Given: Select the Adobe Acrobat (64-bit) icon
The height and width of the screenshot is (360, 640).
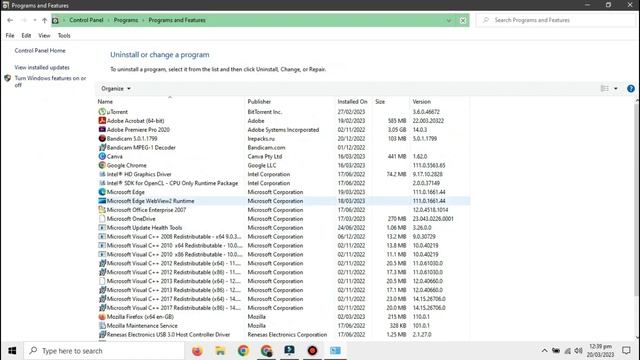Looking at the screenshot, I should (x=102, y=120).
